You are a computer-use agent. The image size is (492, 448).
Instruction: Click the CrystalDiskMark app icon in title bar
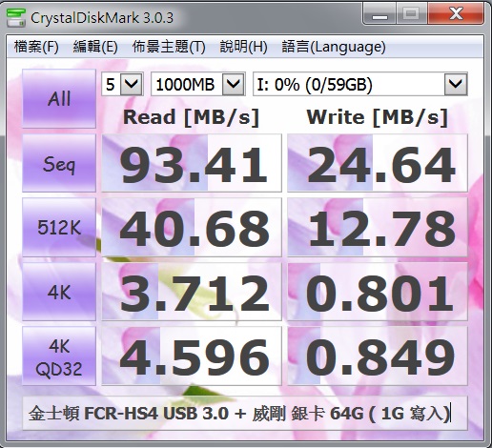(x=16, y=18)
